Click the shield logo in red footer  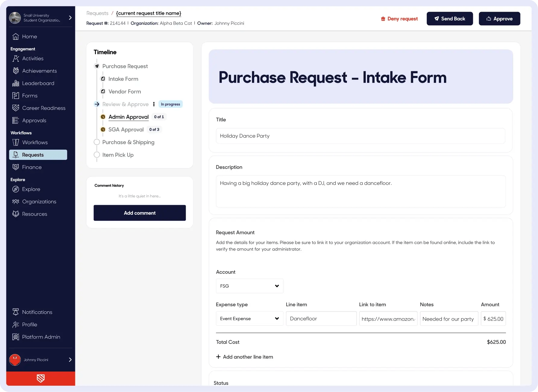pos(41,378)
